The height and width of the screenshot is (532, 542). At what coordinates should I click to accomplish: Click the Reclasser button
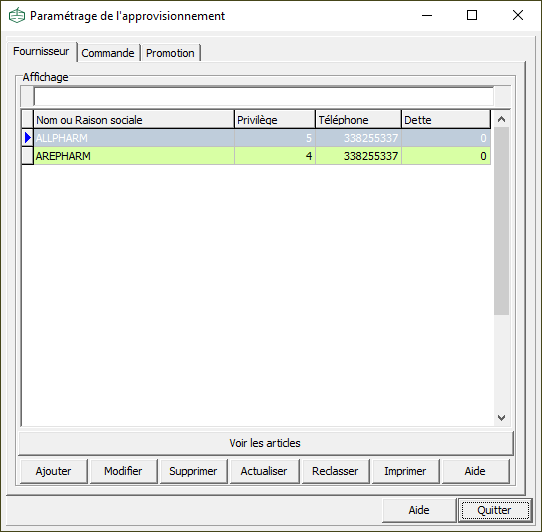tap(335, 471)
